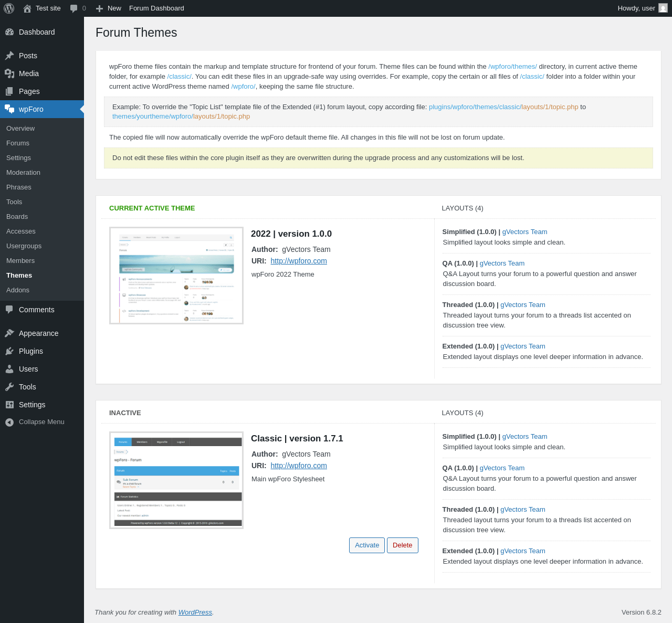Click the Users person icon
The image size is (672, 623).
[x=9, y=369]
